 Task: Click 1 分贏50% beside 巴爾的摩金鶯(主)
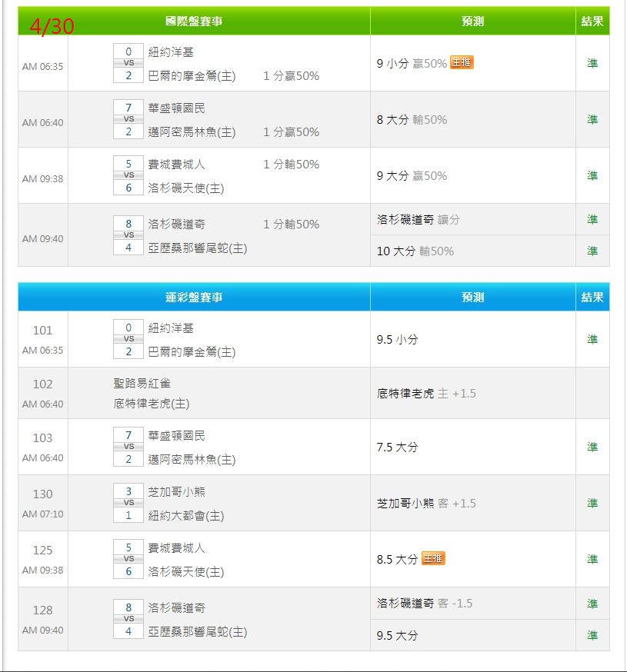292,76
